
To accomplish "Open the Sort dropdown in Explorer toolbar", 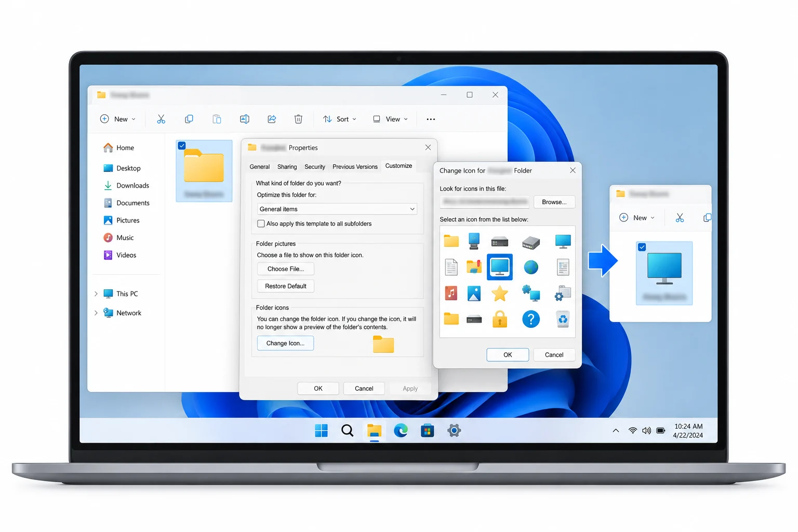I will click(340, 119).
